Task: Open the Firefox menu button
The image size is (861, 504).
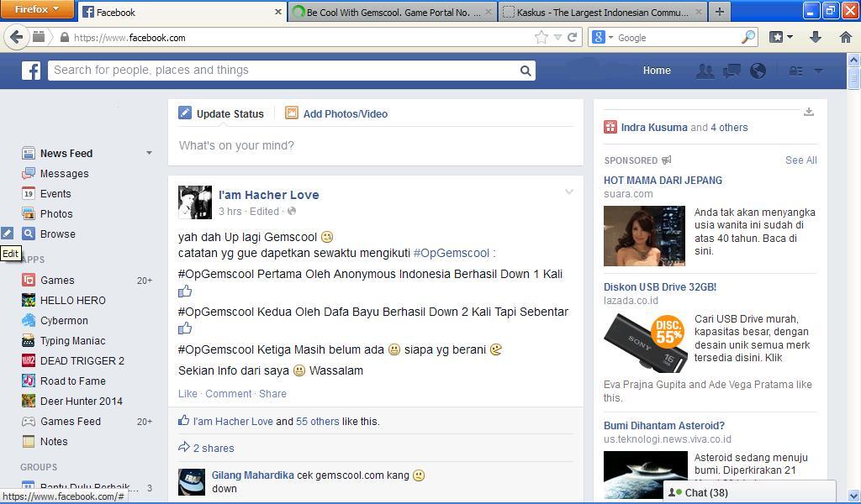Action: [x=37, y=9]
